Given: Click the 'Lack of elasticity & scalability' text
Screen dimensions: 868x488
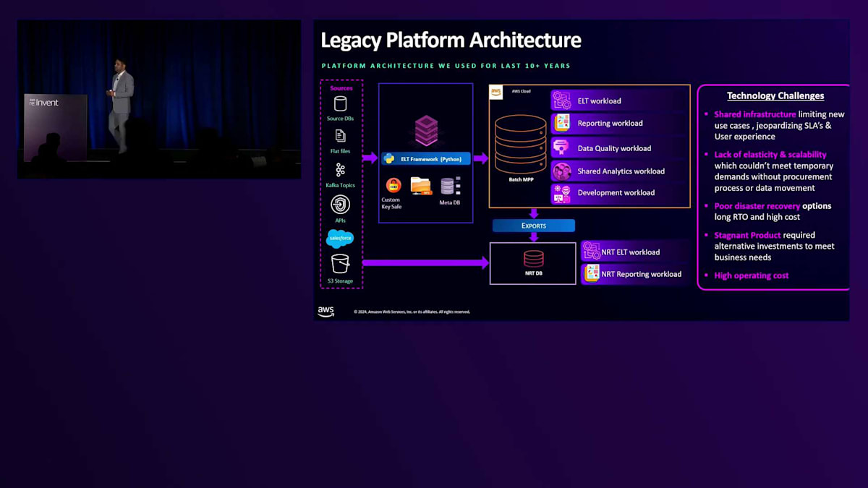Looking at the screenshot, I should coord(770,155).
